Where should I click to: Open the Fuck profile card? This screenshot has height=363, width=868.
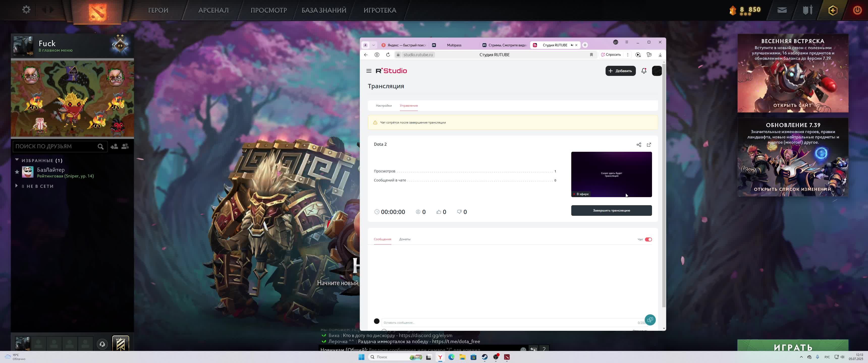click(72, 46)
